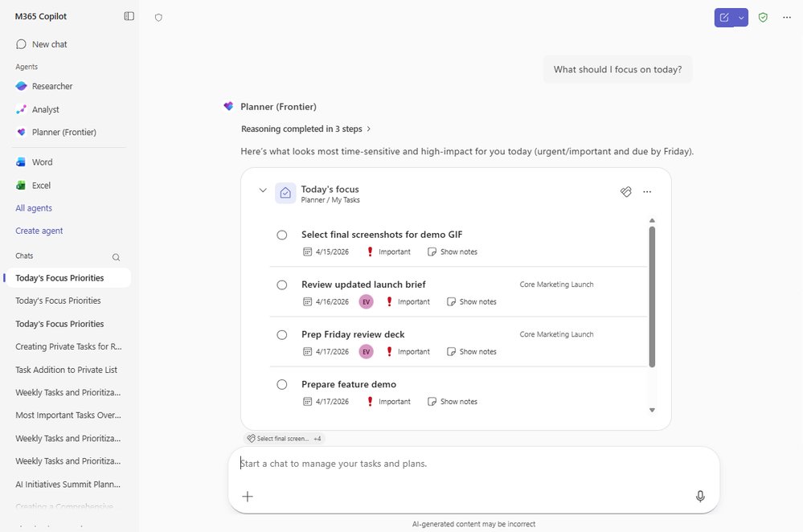Open the New chat dropdown arrow
The width and height of the screenshot is (803, 532).
pos(741,17)
